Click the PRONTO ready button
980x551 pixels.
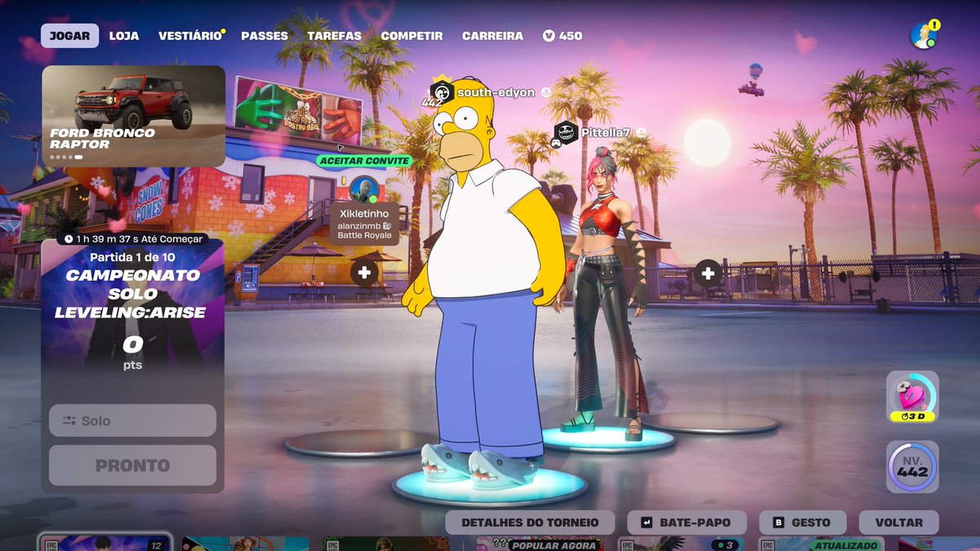click(132, 465)
